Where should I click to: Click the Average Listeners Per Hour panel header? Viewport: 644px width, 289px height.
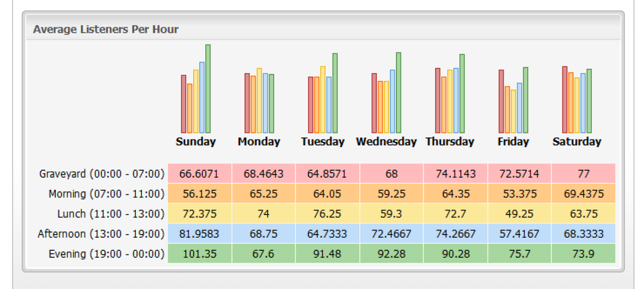click(106, 29)
